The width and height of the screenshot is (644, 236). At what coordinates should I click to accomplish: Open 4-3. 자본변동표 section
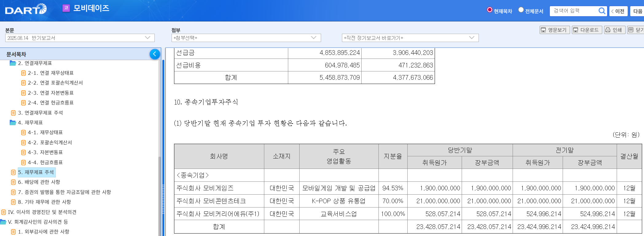[45, 152]
